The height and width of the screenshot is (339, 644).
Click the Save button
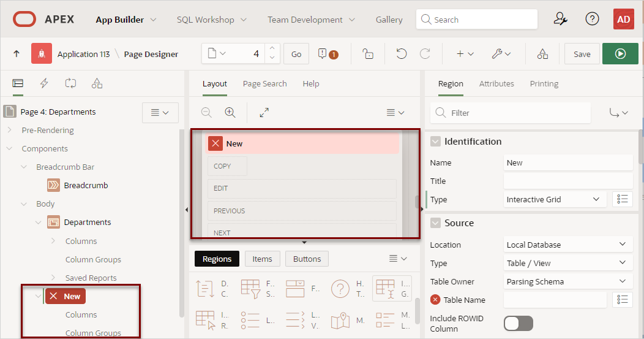(582, 54)
